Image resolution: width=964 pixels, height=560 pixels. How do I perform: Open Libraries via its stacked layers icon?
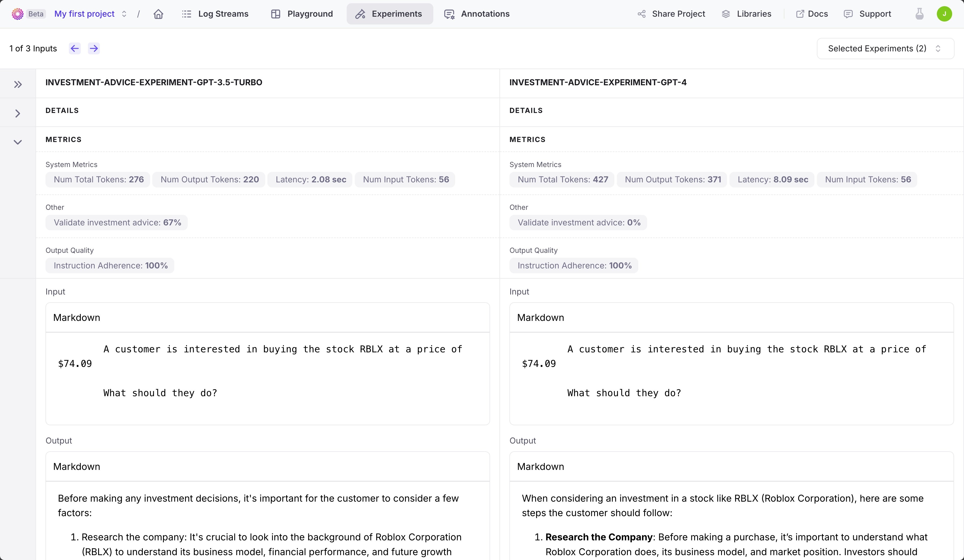pyautogui.click(x=726, y=14)
